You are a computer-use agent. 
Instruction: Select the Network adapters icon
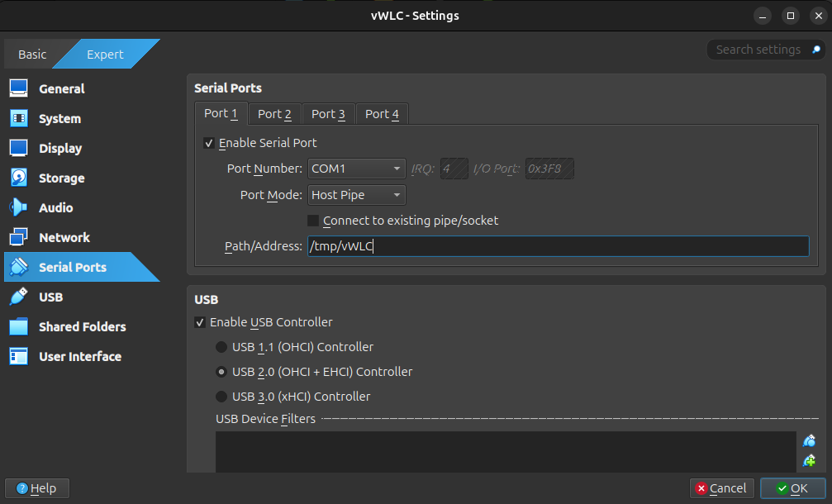(19, 237)
